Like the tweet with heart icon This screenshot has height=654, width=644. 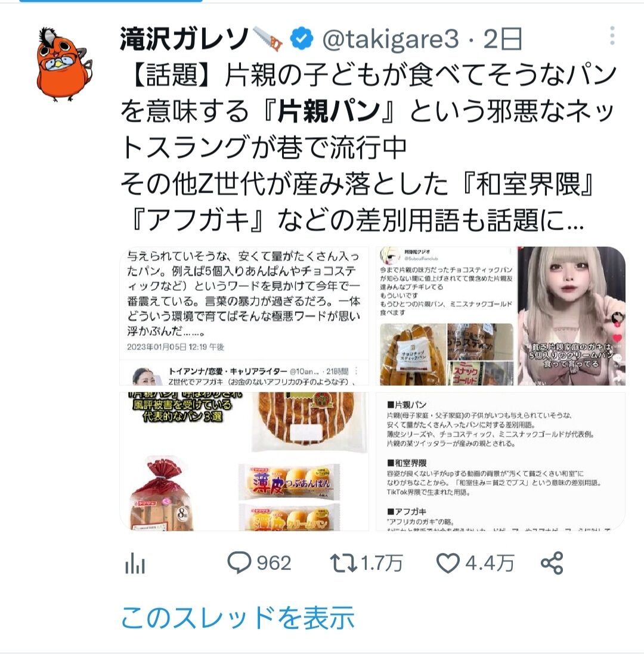coord(448,563)
